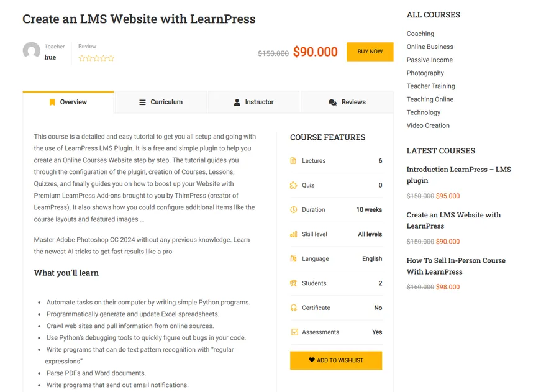Viewport: 559px width, 392px height.
Task: Open the Photography course category
Action: pos(425,73)
